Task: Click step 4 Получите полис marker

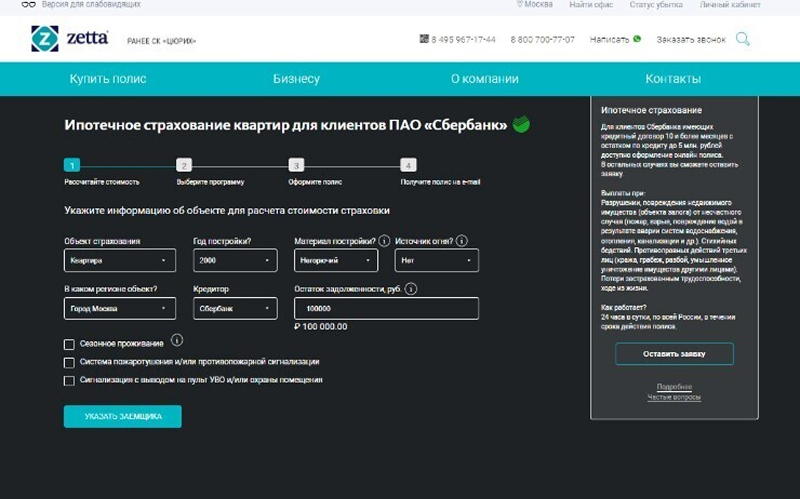Action: 408,165
